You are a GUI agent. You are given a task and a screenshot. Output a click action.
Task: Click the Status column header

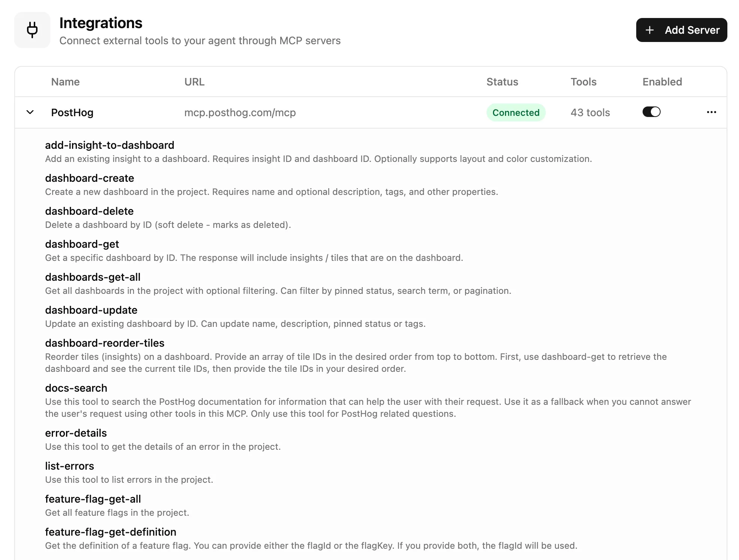[x=502, y=82]
